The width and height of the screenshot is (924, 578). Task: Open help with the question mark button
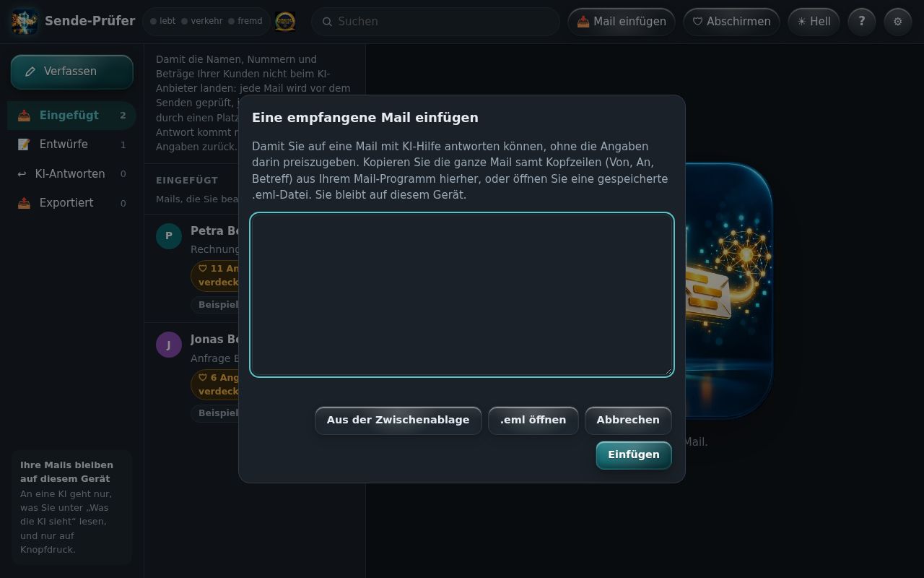click(x=861, y=22)
